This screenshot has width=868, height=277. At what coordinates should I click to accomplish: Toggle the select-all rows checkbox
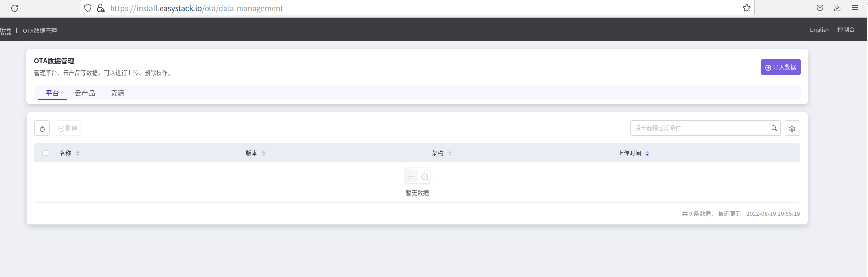(45, 153)
